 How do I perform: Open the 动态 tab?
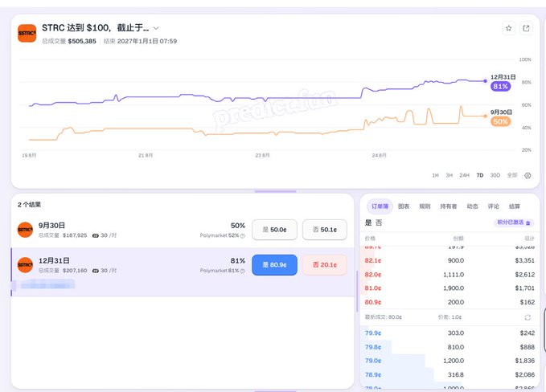(472, 206)
